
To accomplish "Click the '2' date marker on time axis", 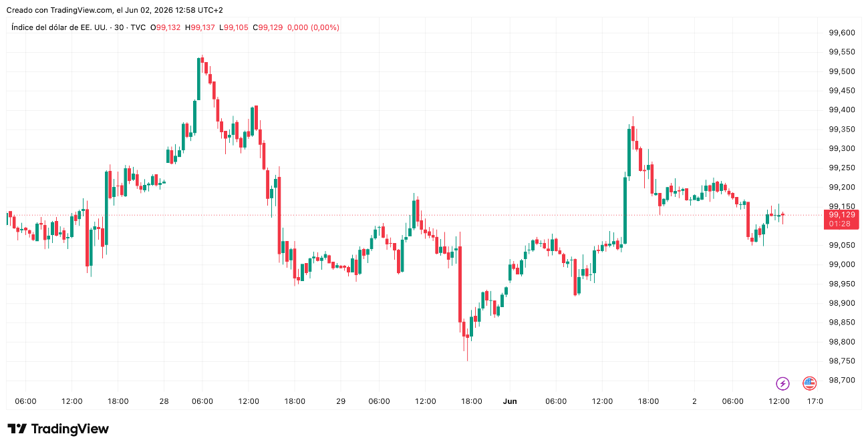I will click(694, 401).
